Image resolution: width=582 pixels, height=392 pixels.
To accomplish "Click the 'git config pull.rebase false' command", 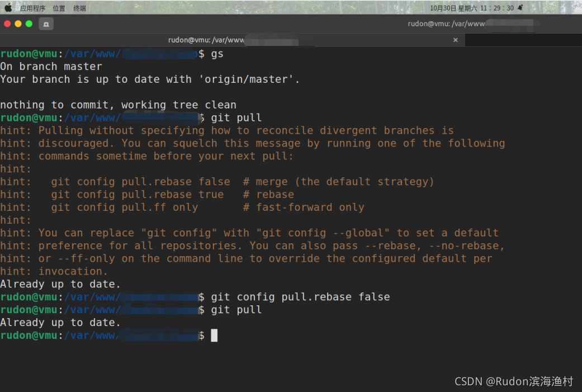I will coord(300,297).
